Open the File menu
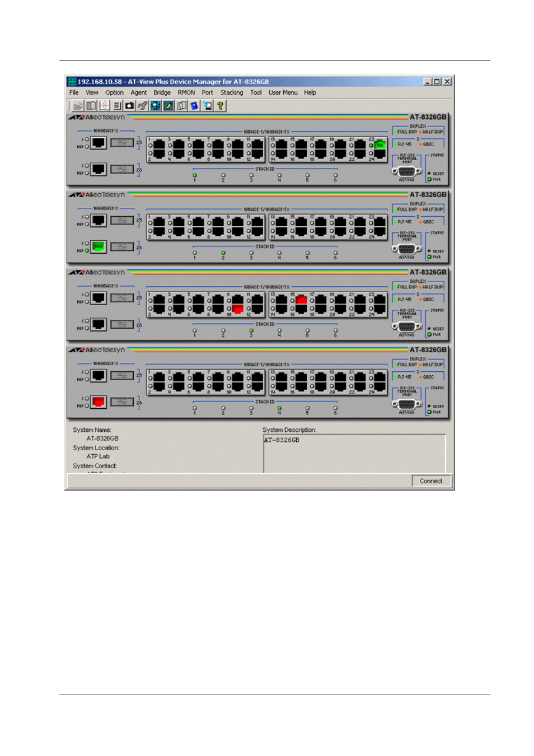This screenshot has height=756, width=534. [x=74, y=93]
